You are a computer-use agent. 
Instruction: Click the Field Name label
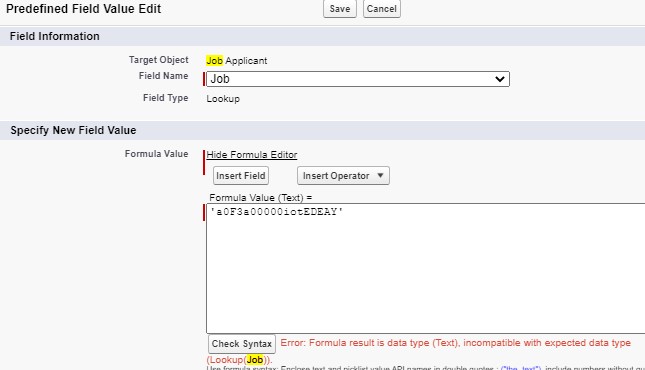coord(163,76)
